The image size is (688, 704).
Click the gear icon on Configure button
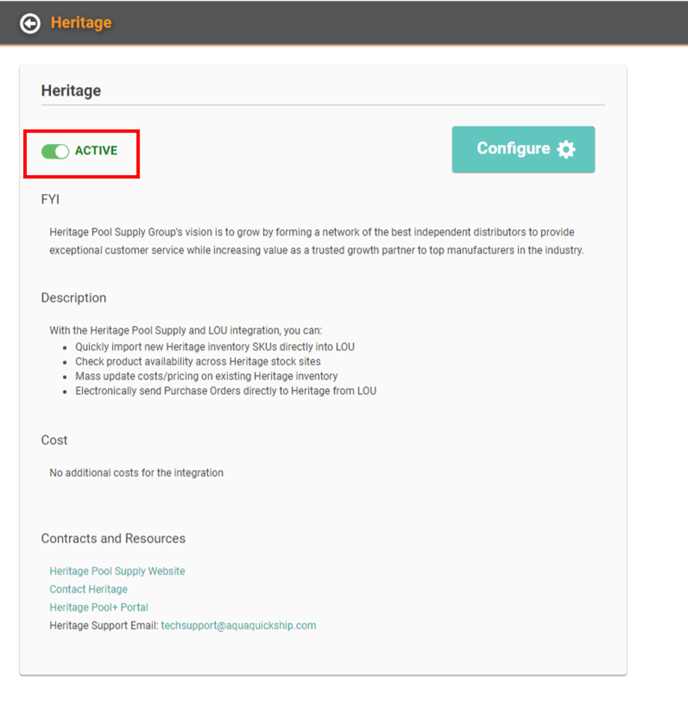coord(566,149)
